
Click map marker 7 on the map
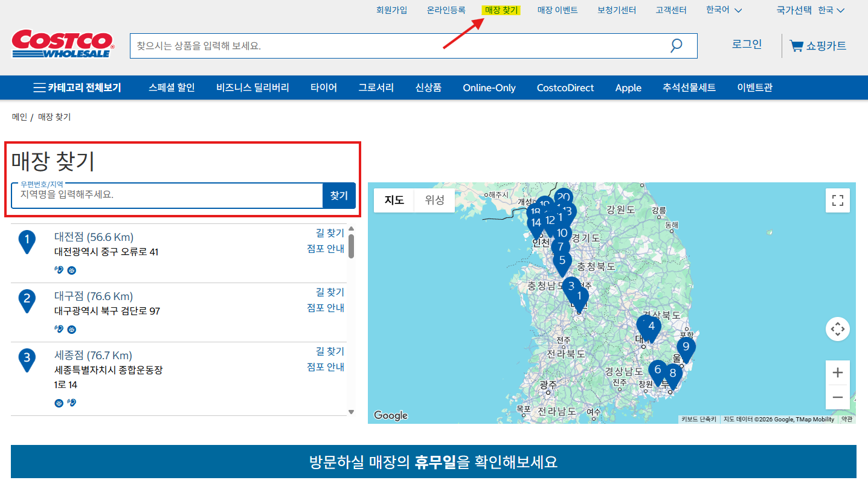pyautogui.click(x=561, y=248)
